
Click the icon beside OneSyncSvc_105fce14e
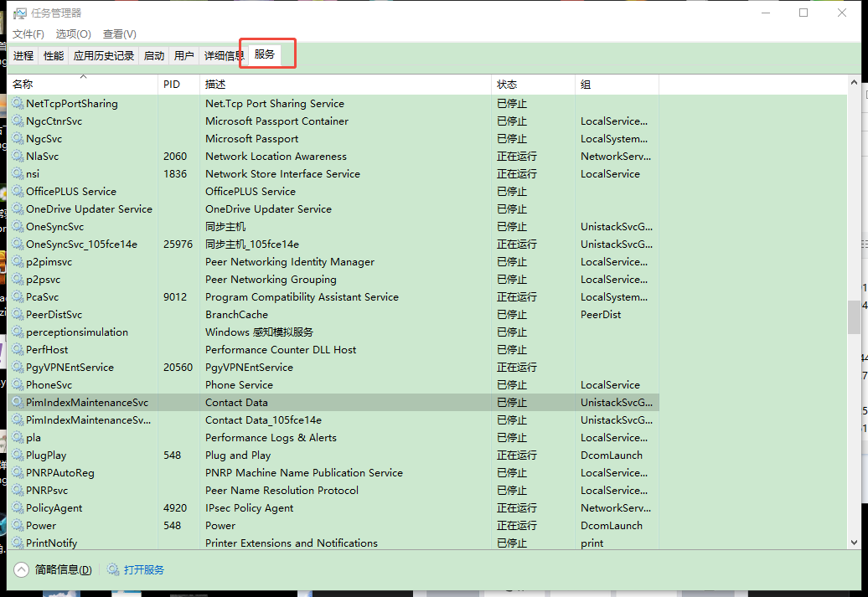[18, 244]
